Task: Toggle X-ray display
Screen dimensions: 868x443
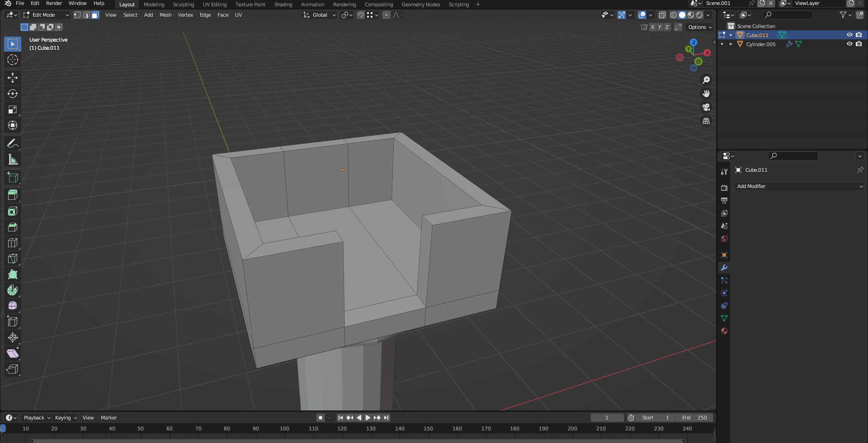Action: tap(662, 15)
